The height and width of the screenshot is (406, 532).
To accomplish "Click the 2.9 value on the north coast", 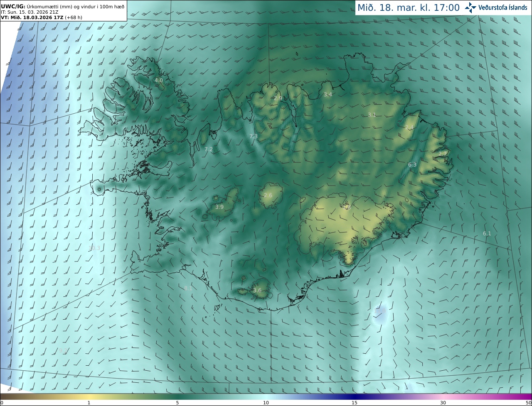I will 278,98.
